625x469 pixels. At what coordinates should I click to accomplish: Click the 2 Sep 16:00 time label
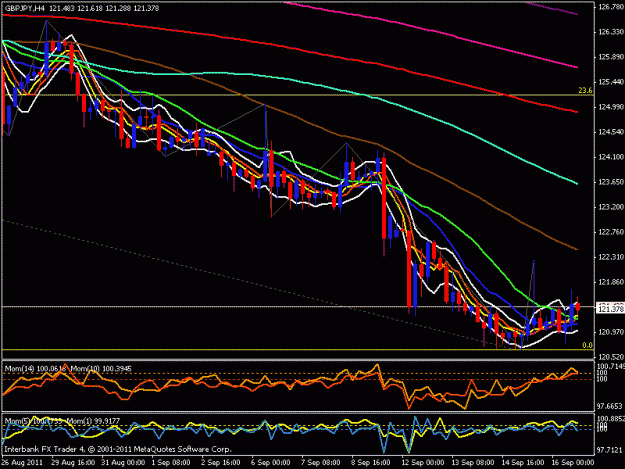point(220,462)
